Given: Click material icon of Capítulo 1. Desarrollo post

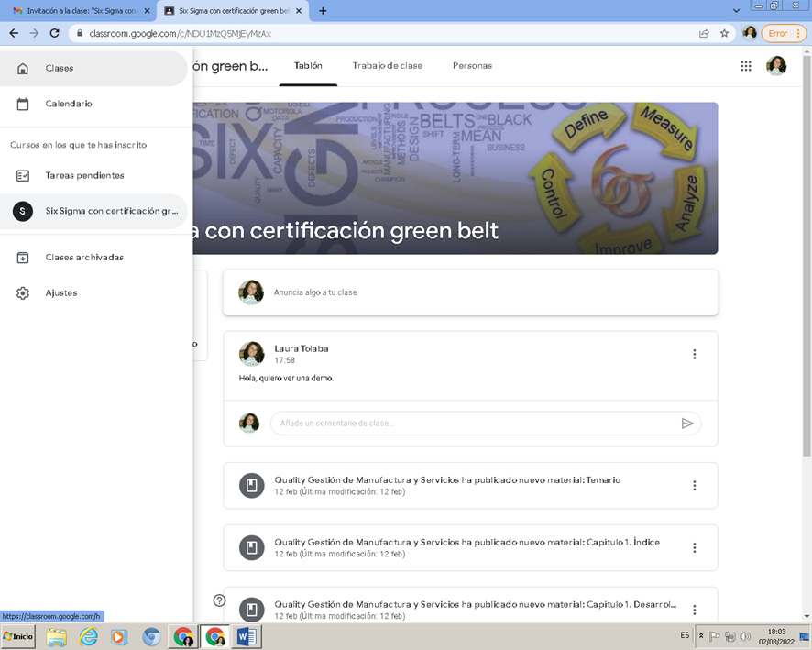Looking at the screenshot, I should coord(252,610).
